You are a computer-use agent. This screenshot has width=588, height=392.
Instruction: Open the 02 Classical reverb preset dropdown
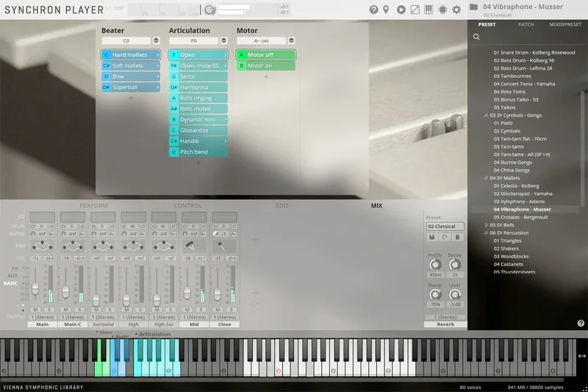pos(445,227)
